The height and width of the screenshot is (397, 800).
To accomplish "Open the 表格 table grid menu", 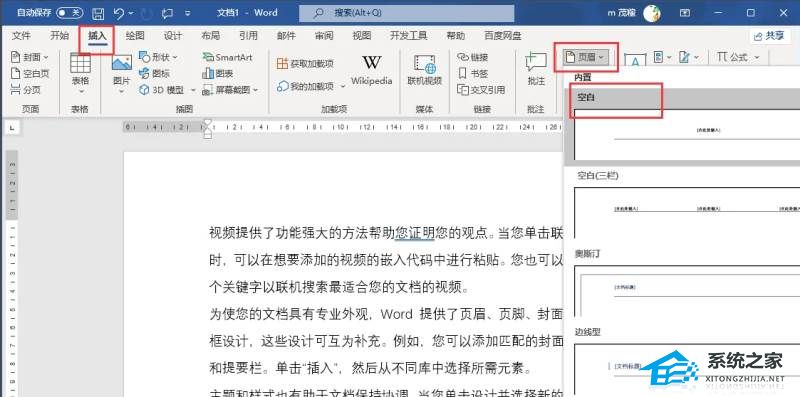I will 80,73.
